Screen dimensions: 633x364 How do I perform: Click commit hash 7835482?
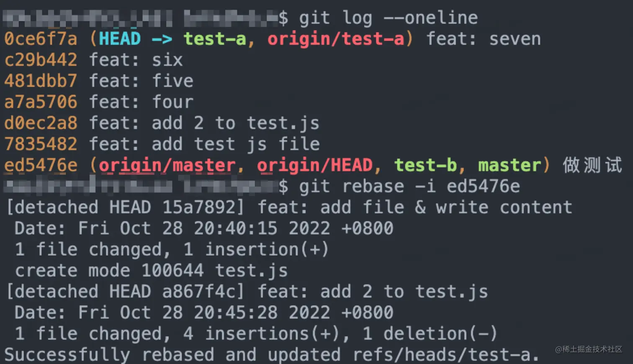pyautogui.click(x=41, y=144)
